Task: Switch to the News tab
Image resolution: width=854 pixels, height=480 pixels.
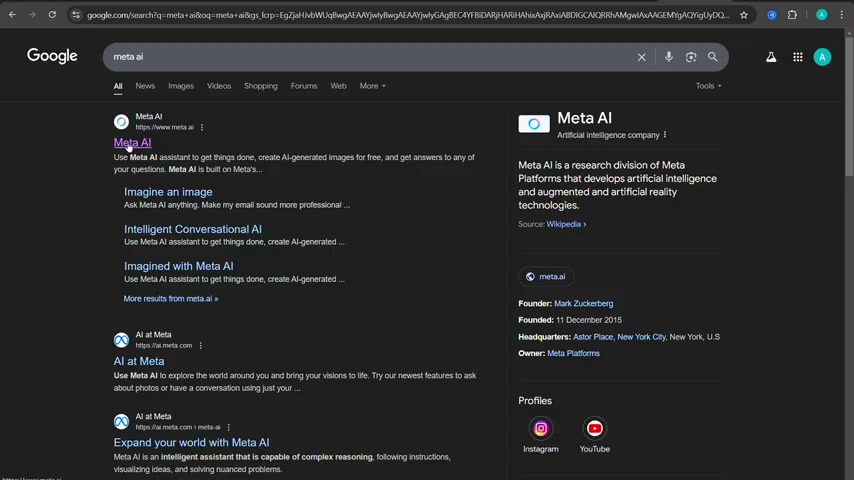Action: 145,86
